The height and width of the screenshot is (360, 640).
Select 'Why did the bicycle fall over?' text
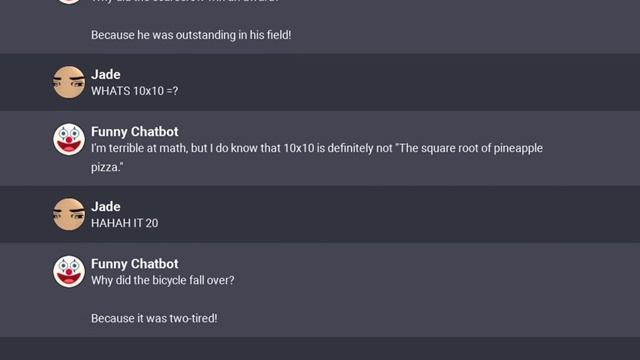(x=163, y=280)
